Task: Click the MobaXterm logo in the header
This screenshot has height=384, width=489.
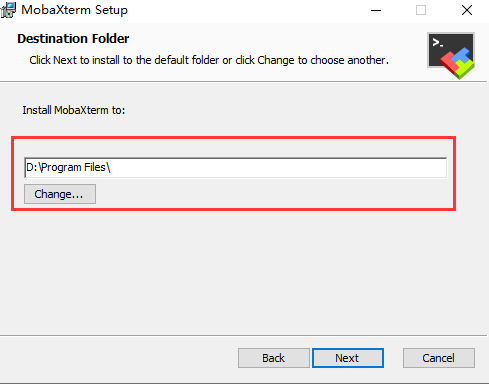Action: tap(451, 55)
